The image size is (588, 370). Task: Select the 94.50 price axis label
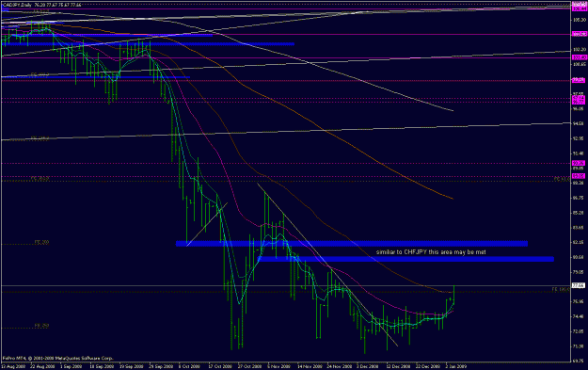579,123
